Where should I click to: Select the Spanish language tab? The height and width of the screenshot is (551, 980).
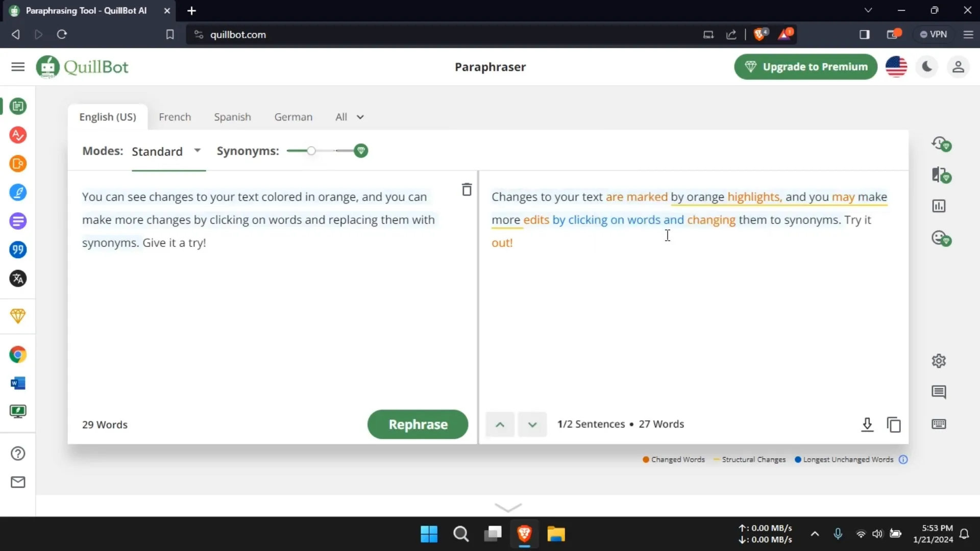(232, 116)
